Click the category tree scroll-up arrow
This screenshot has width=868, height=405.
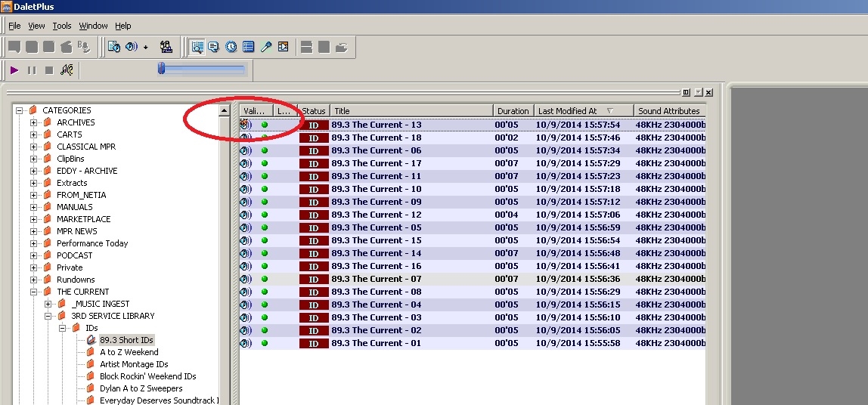click(224, 110)
